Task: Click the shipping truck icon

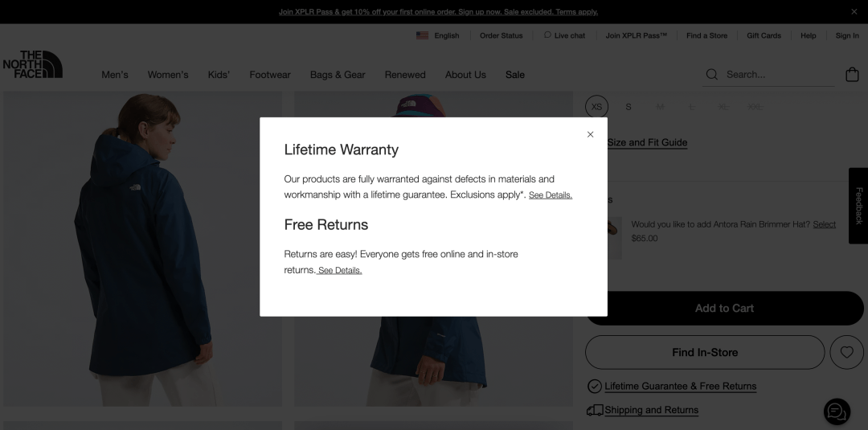Action: (595, 410)
